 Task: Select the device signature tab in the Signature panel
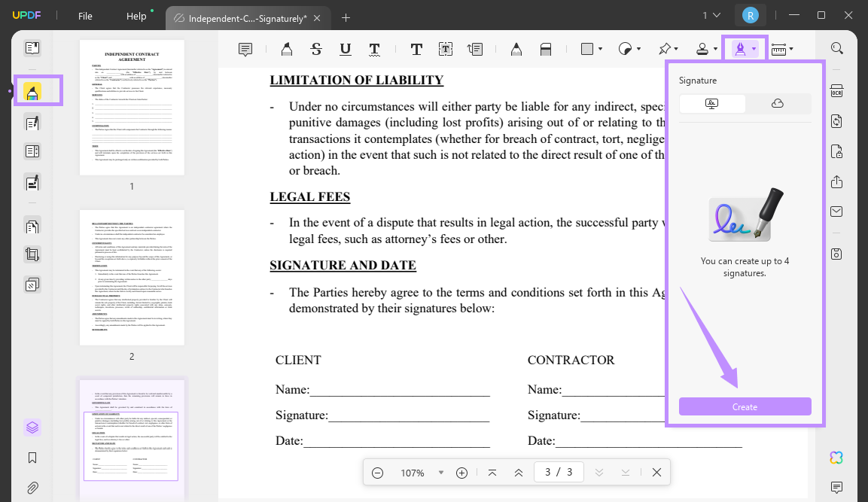click(711, 103)
